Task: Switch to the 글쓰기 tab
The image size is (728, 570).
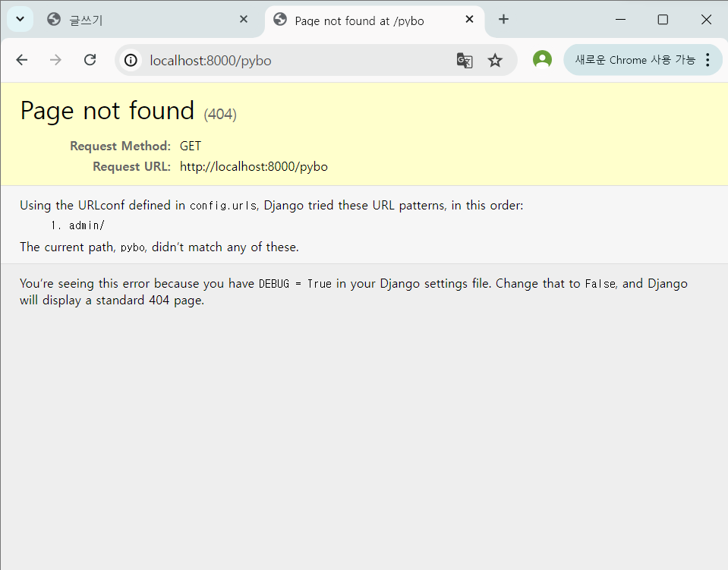Action: coord(147,20)
